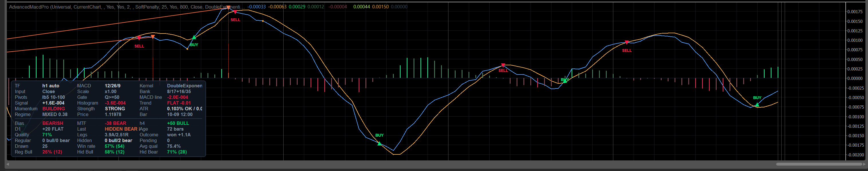Click the 'MIXED 0.38' regime value
868x171 pixels.
[x=55, y=114]
